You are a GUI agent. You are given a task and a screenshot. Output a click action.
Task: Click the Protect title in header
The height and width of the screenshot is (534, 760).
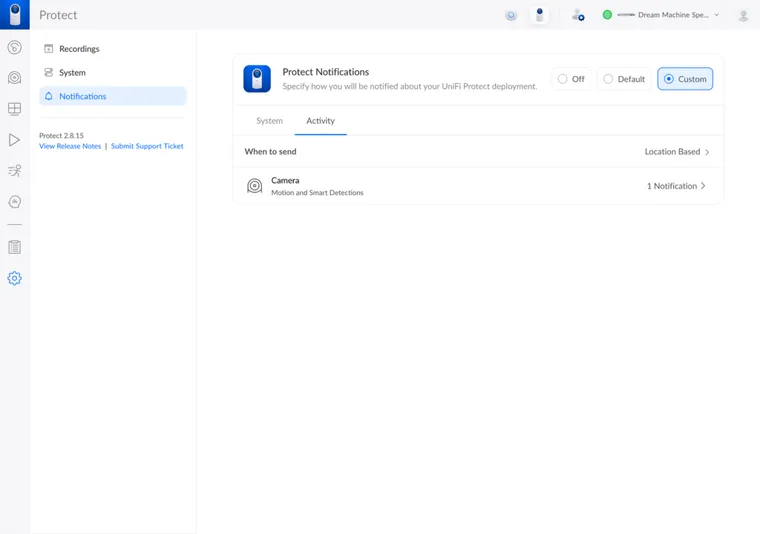(x=58, y=15)
